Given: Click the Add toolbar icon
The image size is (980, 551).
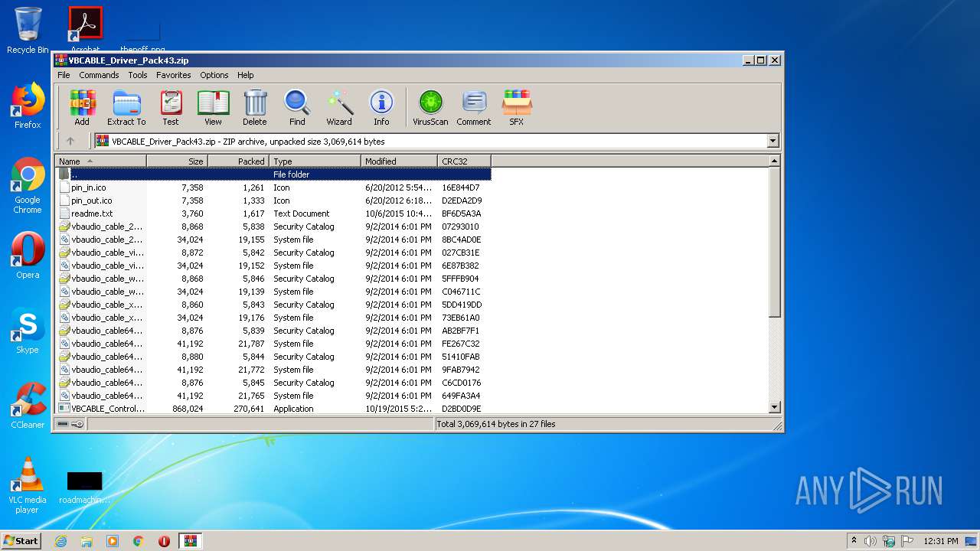Looking at the screenshot, I should tap(82, 107).
